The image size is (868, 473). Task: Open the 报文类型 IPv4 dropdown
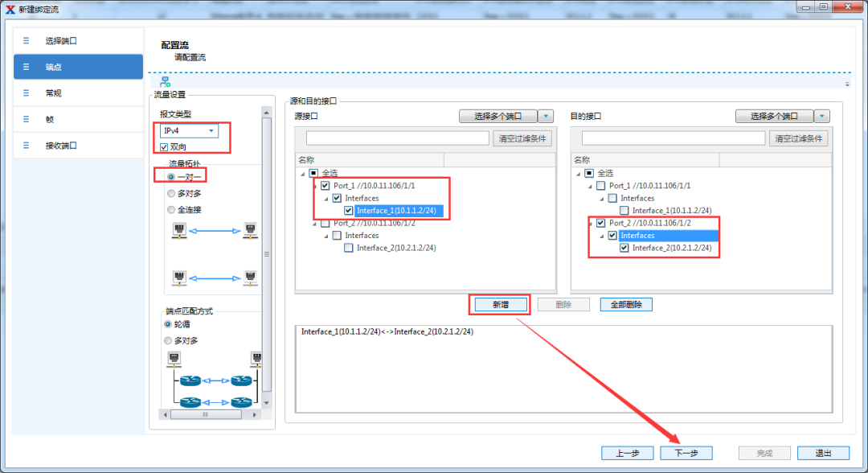tap(189, 130)
